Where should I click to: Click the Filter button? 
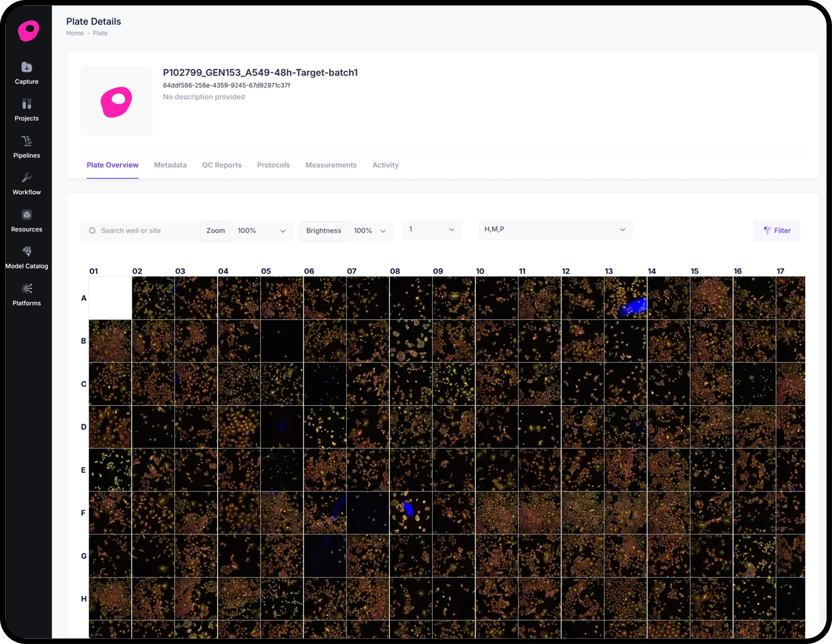coord(777,230)
